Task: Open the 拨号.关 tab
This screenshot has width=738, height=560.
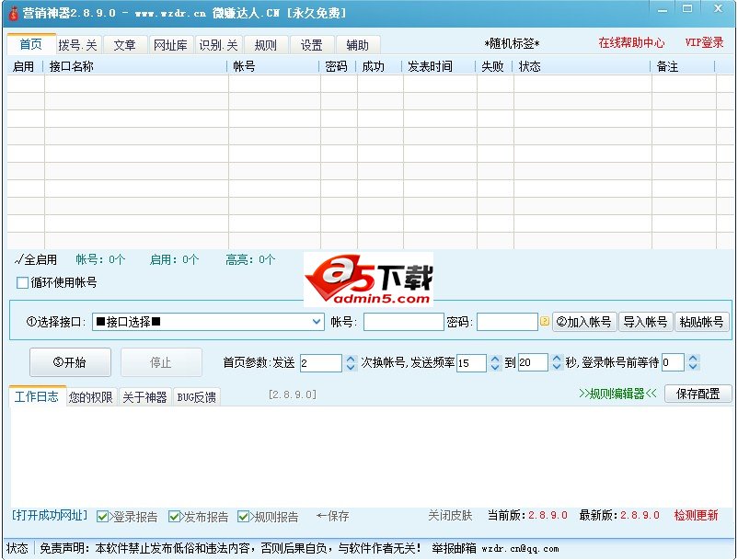Action: click(x=78, y=45)
